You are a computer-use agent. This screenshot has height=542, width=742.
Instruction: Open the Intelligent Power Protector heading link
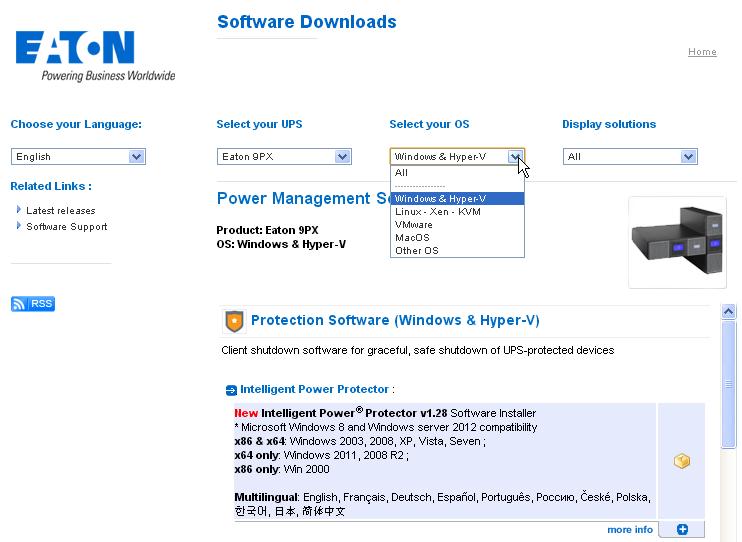coord(314,389)
